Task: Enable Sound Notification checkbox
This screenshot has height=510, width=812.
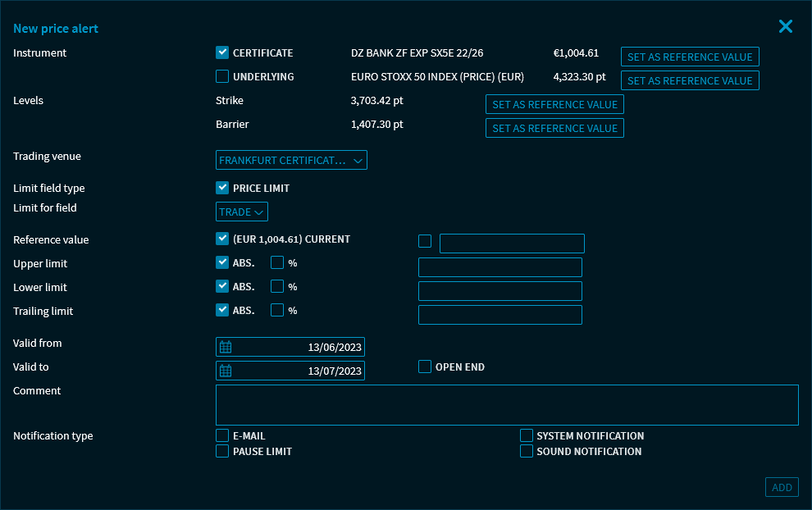Action: click(x=527, y=451)
